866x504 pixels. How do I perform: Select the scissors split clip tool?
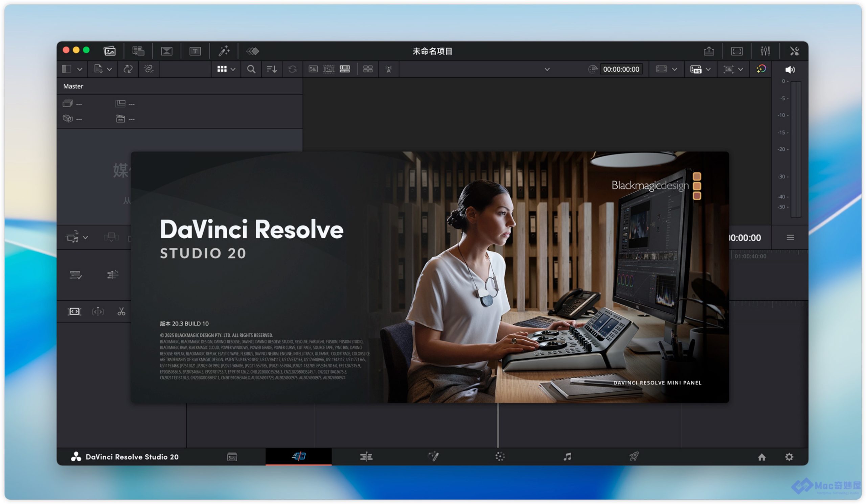121,312
